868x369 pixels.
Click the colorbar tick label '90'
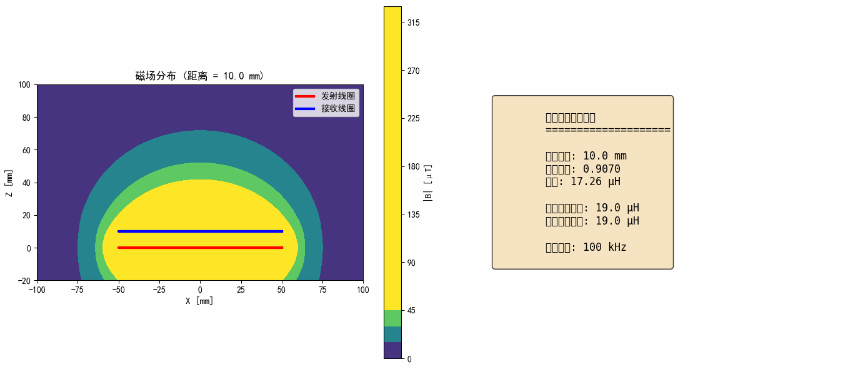point(411,263)
